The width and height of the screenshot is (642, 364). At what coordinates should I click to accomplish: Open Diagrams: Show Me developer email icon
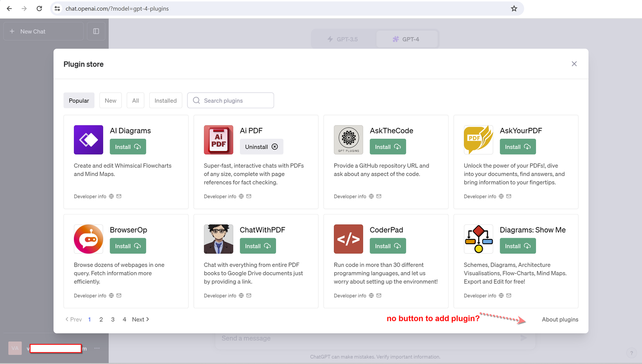tap(509, 295)
